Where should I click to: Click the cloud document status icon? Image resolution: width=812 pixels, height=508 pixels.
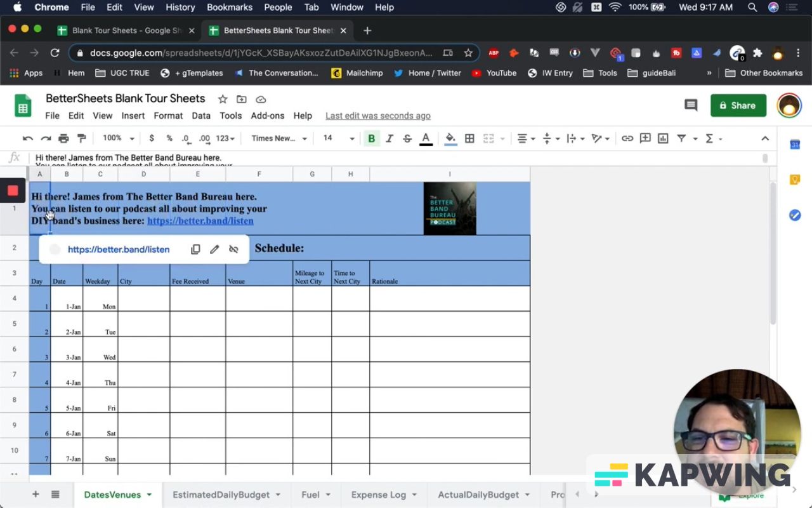coord(261,99)
